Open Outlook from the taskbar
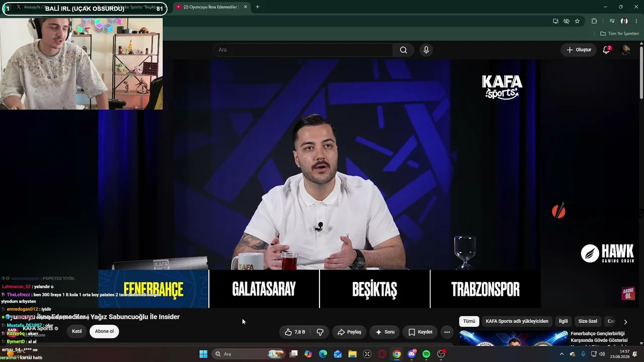This screenshot has width=644, height=362. [338, 354]
